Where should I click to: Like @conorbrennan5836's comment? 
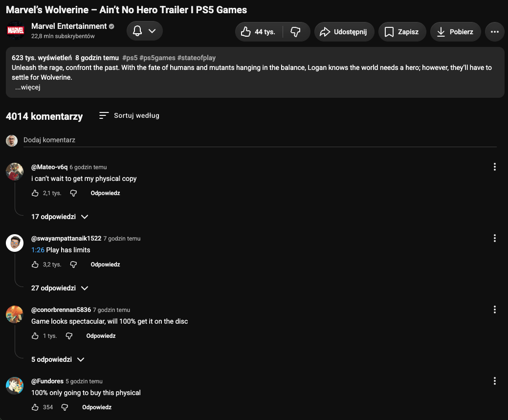[x=35, y=336]
